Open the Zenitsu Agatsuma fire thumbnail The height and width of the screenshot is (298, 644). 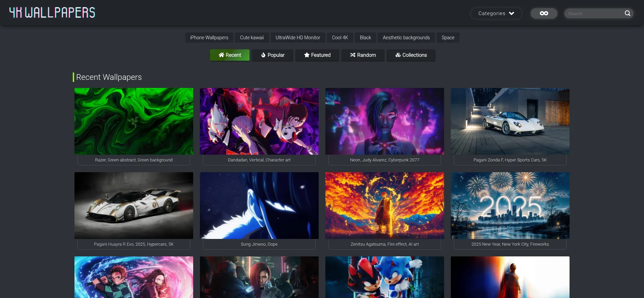click(385, 205)
